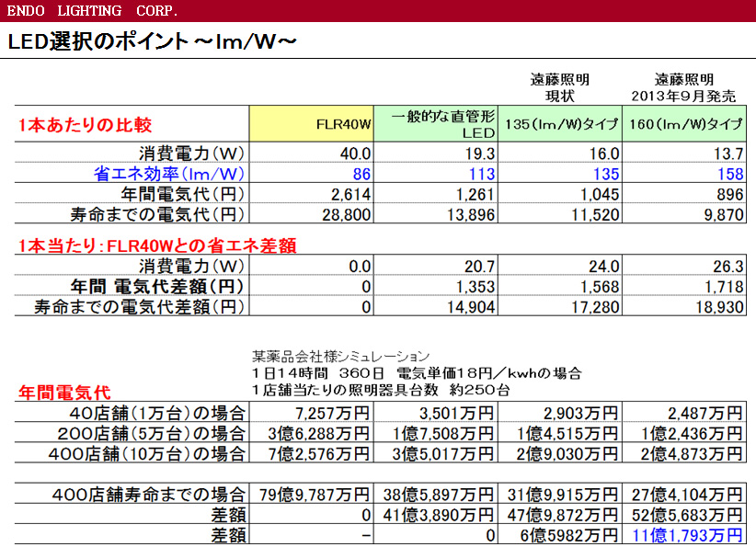Click the value 3億6,288万円
This screenshot has width=756, height=547.
click(x=319, y=434)
